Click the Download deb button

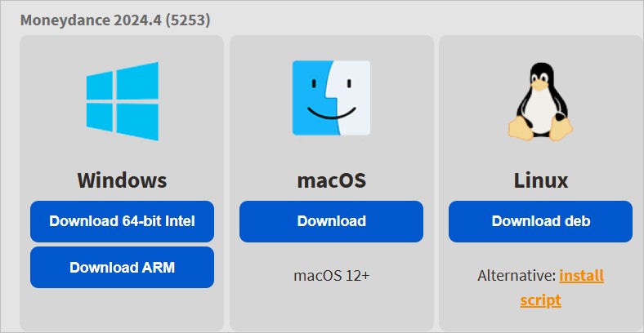point(540,221)
